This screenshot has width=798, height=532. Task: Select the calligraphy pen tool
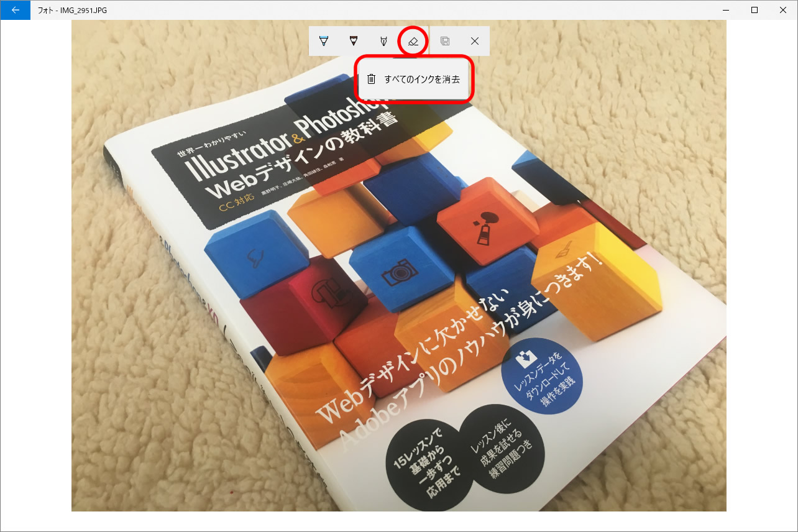click(383, 41)
